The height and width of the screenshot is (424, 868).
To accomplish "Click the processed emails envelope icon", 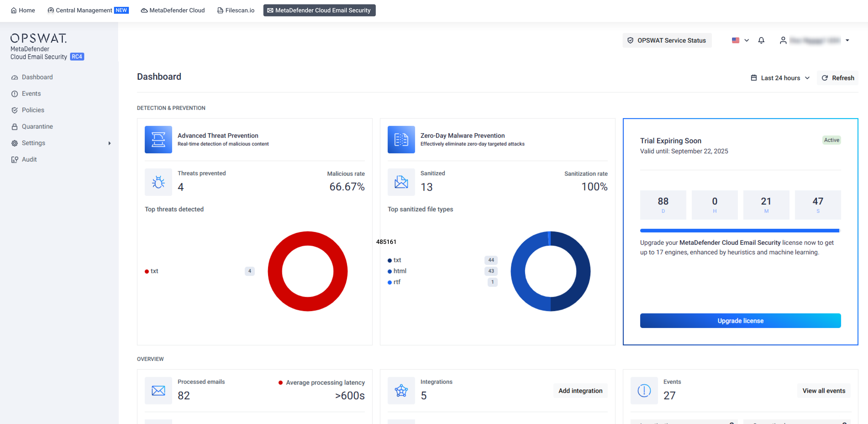I will click(158, 391).
